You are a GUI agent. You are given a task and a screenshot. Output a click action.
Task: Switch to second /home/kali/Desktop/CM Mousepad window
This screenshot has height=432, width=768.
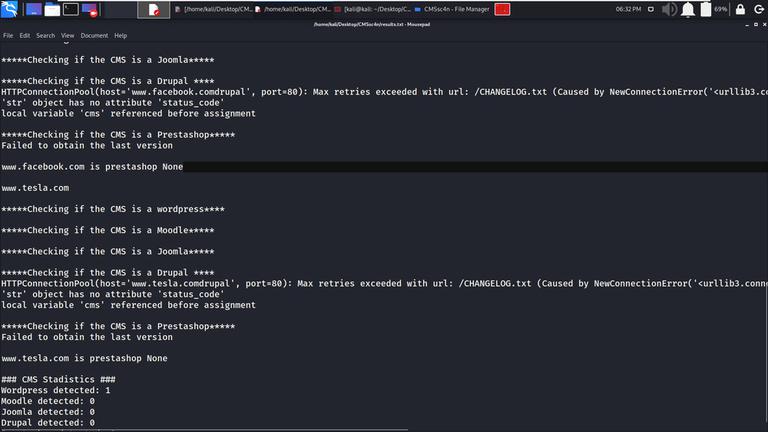(293, 9)
